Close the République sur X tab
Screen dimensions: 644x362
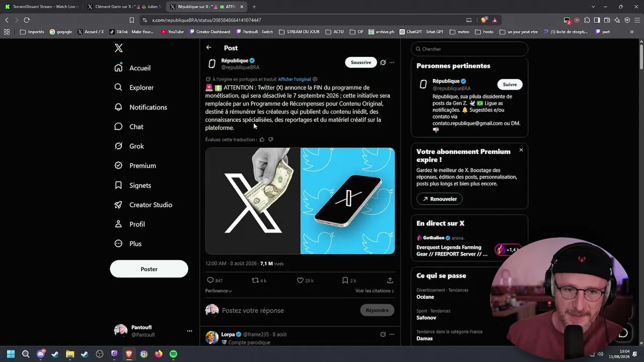242,7
